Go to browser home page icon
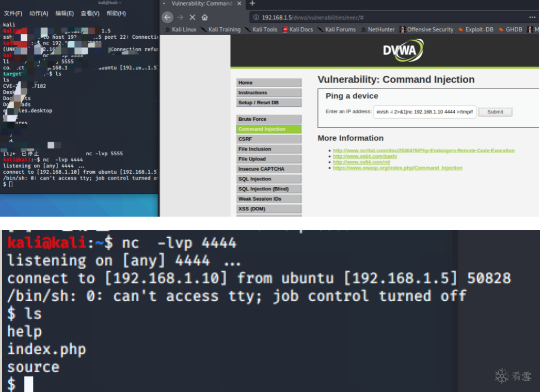Viewport: 541px width, 392px height. [x=204, y=17]
